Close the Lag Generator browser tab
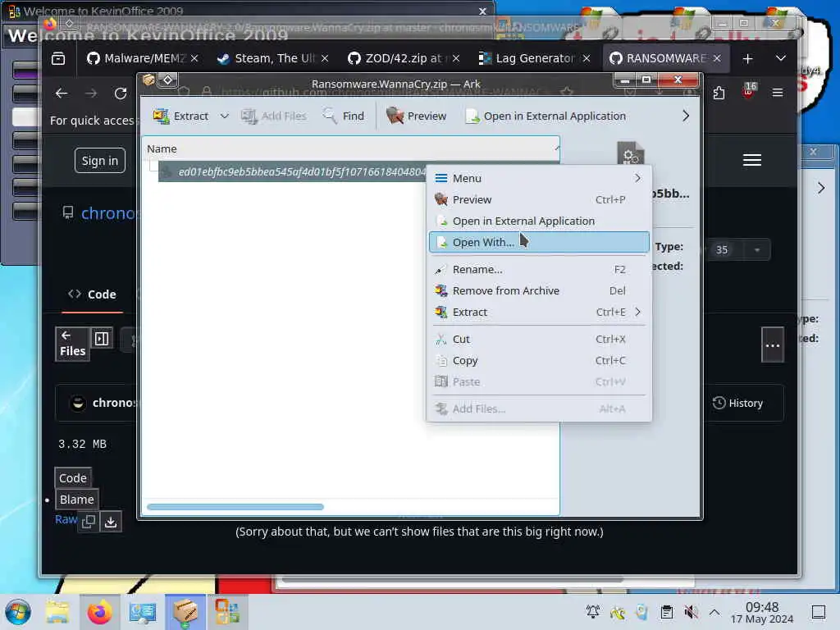 (x=587, y=58)
